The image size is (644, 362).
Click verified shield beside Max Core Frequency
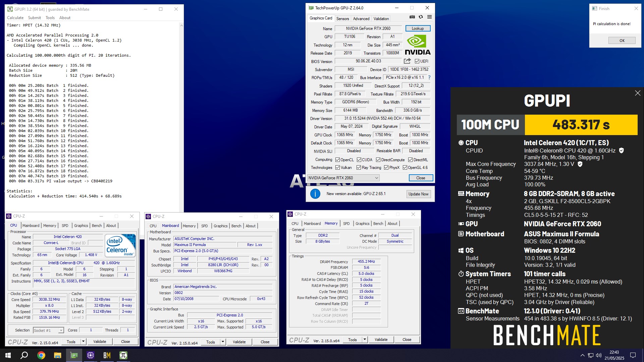(580, 164)
